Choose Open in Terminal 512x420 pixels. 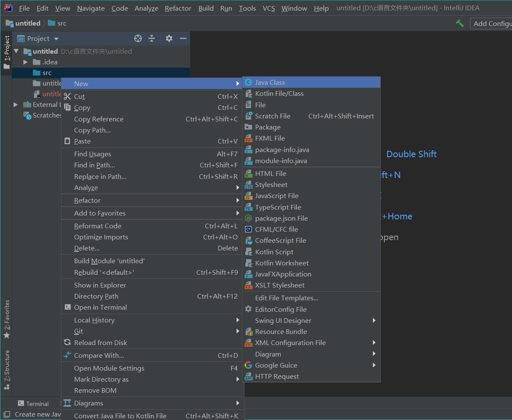coord(152,308)
